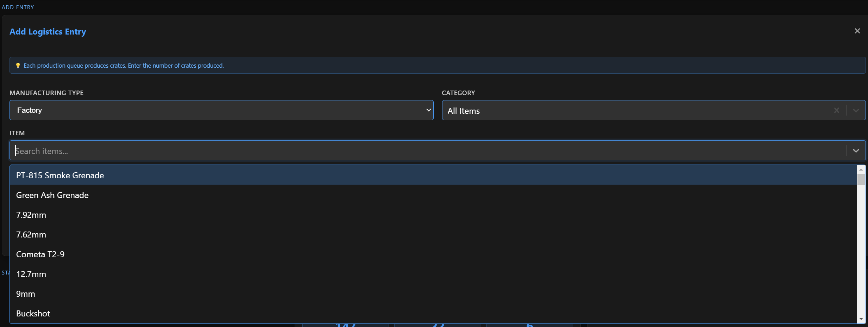Choose 7.62mm from item list

coord(31,234)
